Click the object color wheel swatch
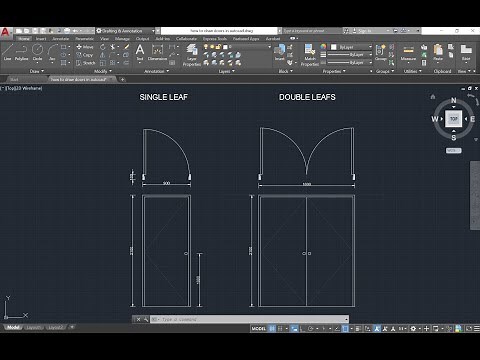 pyautogui.click(x=323, y=47)
